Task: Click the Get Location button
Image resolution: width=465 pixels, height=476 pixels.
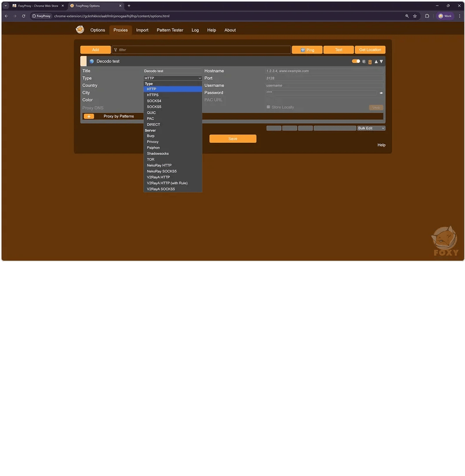Action: point(370,50)
